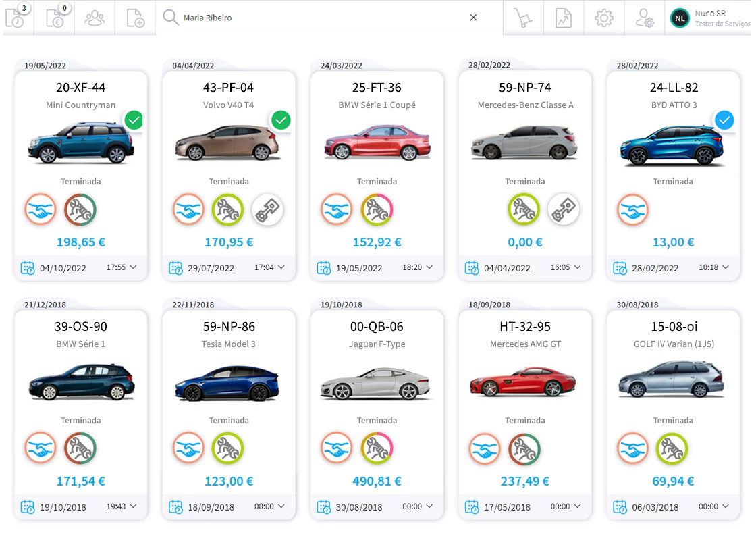This screenshot has height=547, width=756.
Task: Click mechanic wrench icon on 59-NP-74 card
Action: pos(524,210)
